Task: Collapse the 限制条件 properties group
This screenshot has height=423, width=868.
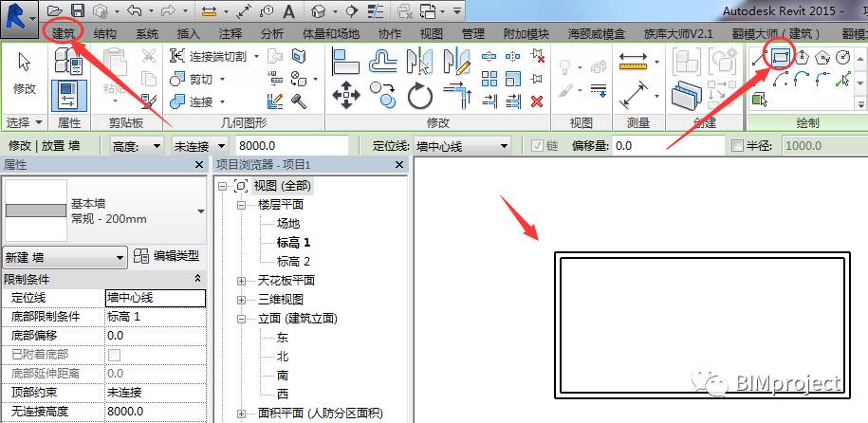Action: tap(197, 279)
